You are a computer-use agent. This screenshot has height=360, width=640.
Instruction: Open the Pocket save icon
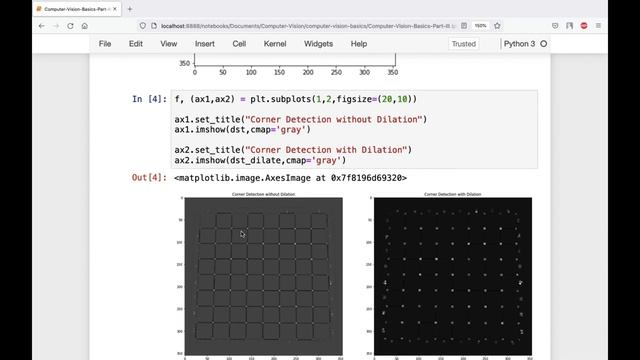[555, 26]
